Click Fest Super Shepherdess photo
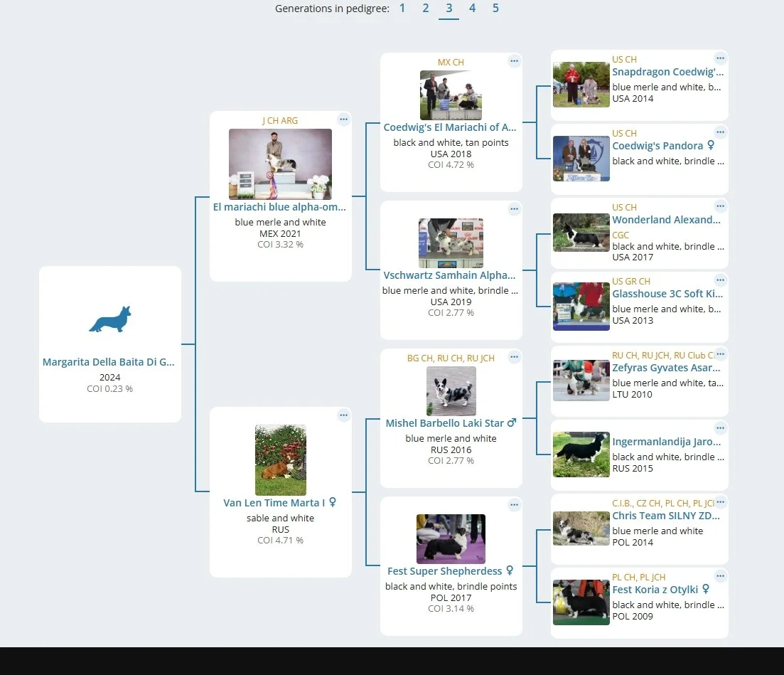784x675 pixels. coord(451,539)
